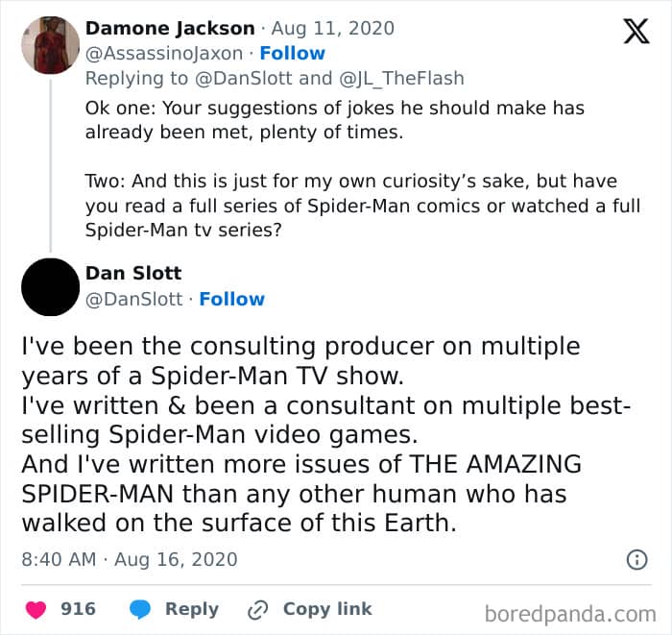
Task: Follow @AssassinoJaxon
Action: point(292,53)
